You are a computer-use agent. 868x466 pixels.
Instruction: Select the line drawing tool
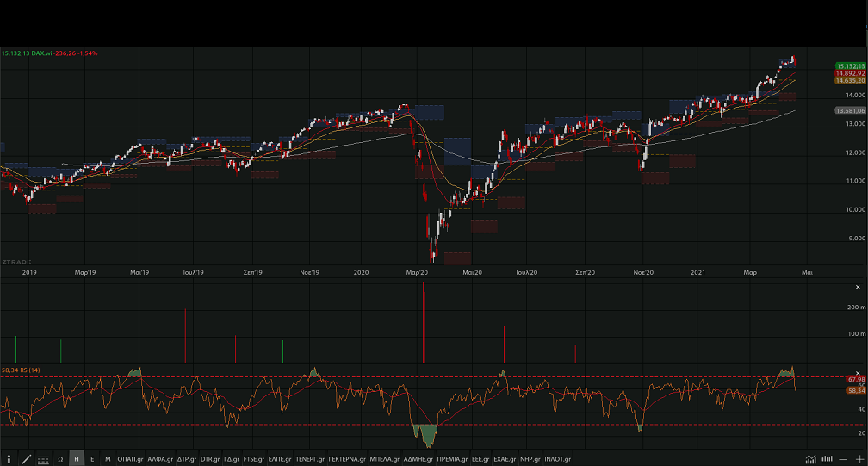point(26,459)
